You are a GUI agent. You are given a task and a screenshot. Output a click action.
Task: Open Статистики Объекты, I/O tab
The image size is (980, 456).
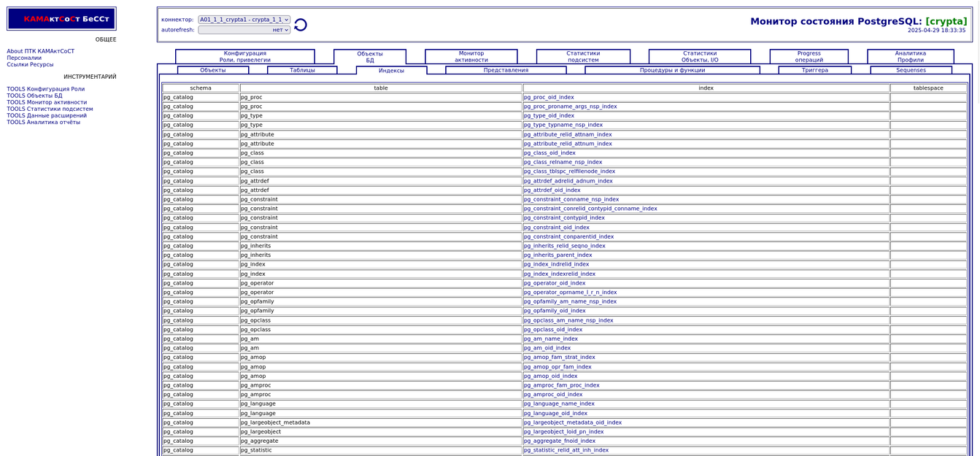699,57
